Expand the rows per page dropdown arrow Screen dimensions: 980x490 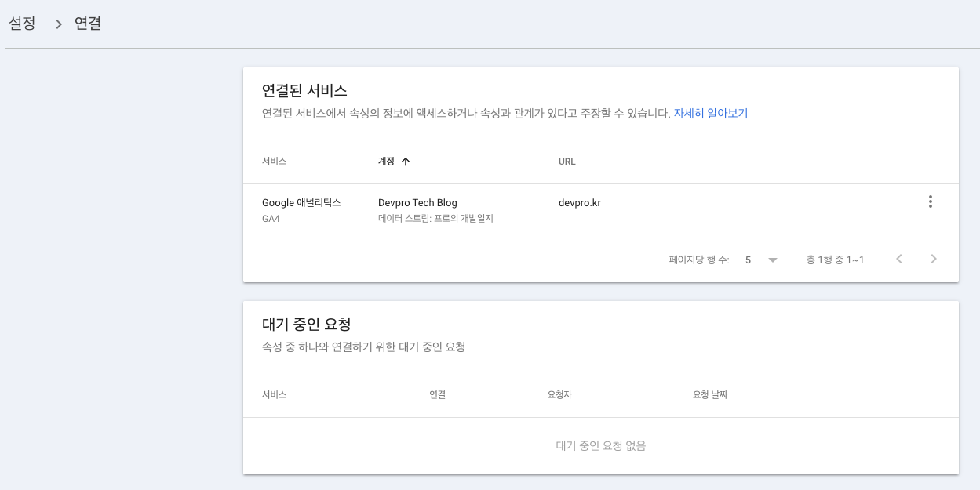click(773, 260)
